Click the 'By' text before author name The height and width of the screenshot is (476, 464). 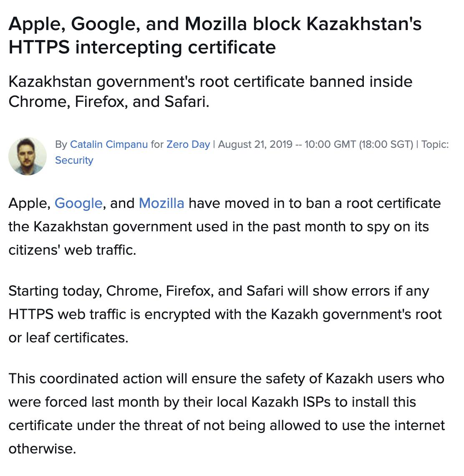coord(61,144)
